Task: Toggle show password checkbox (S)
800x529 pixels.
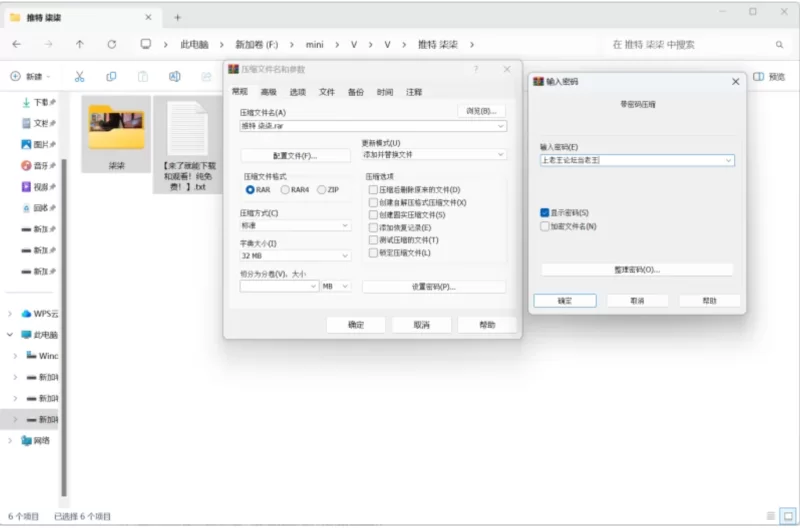Action: coord(544,213)
